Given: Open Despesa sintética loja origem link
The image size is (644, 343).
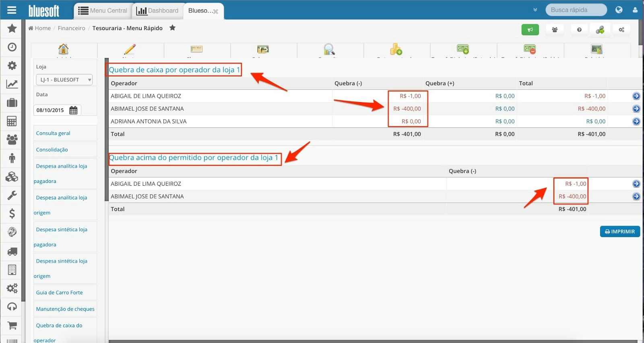Looking at the screenshot, I should (x=61, y=268).
